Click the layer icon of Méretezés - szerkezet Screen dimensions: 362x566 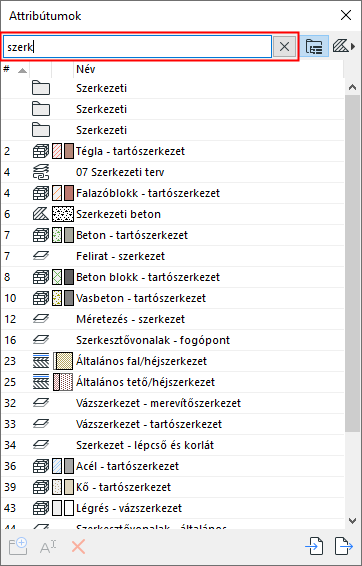(x=40, y=319)
